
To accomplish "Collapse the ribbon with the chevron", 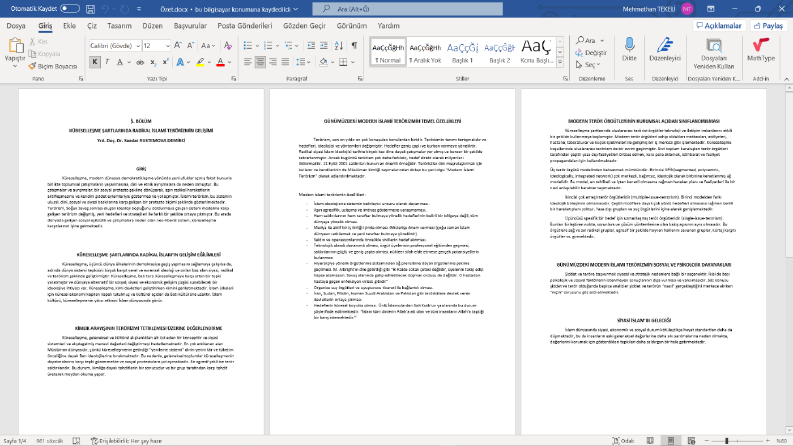I will [786, 79].
